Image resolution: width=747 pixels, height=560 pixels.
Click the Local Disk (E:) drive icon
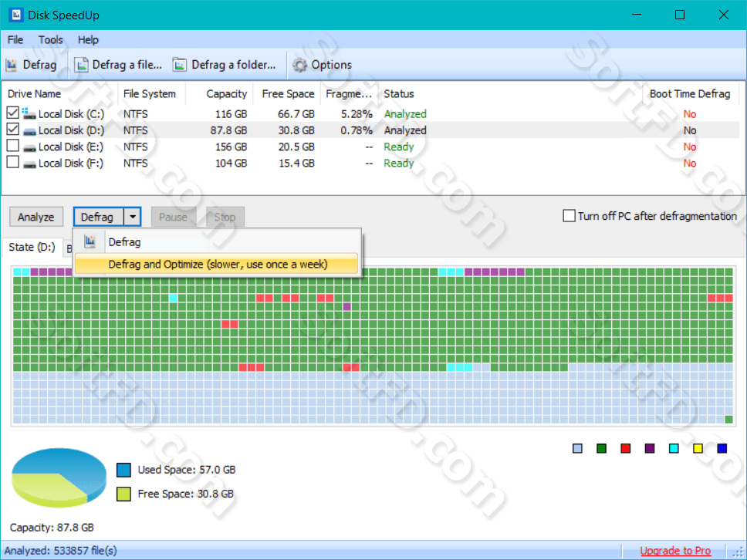click(29, 147)
